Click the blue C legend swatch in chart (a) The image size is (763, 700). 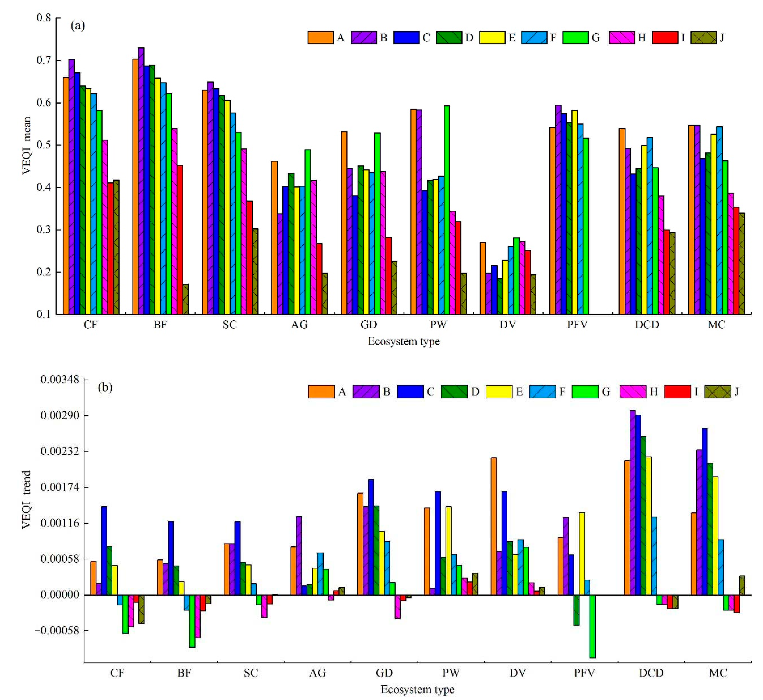[406, 37]
